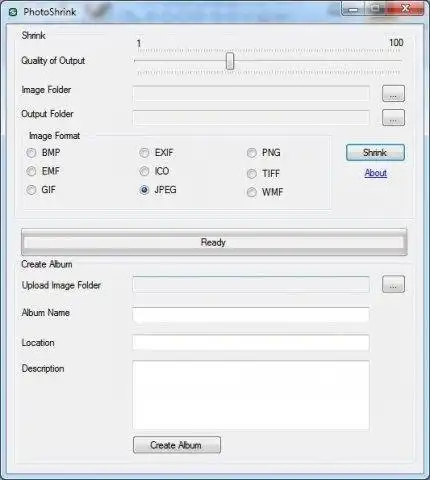
Task: Click the PhotoShrink app icon in title bar
Action: pos(13,12)
